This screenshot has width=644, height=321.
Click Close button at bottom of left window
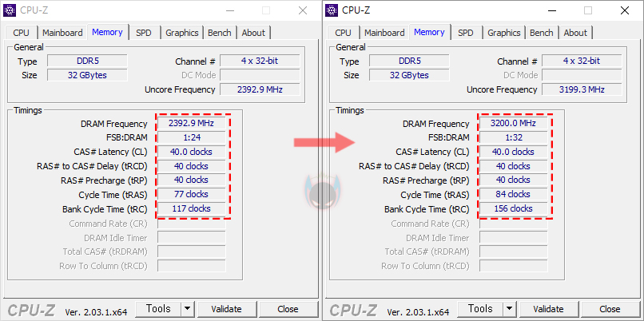coord(288,309)
